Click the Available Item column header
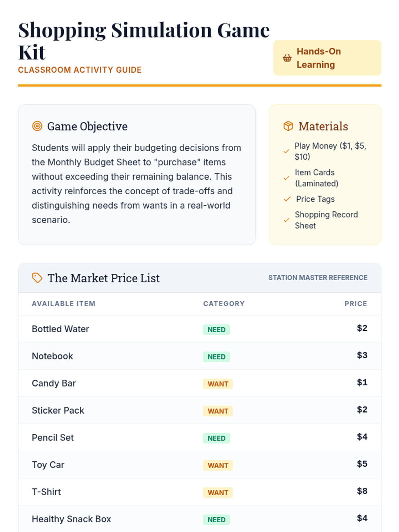The width and height of the screenshot is (399, 532). (x=64, y=304)
